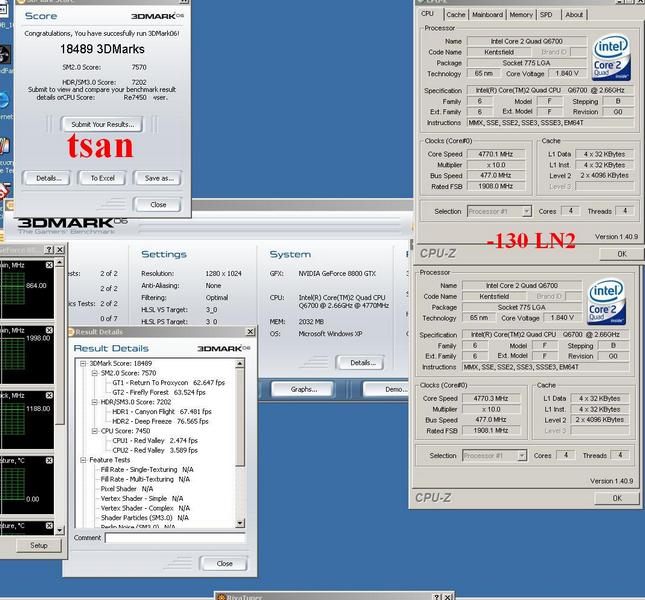Click Result Details scroll up arrow

[x=240, y=364]
